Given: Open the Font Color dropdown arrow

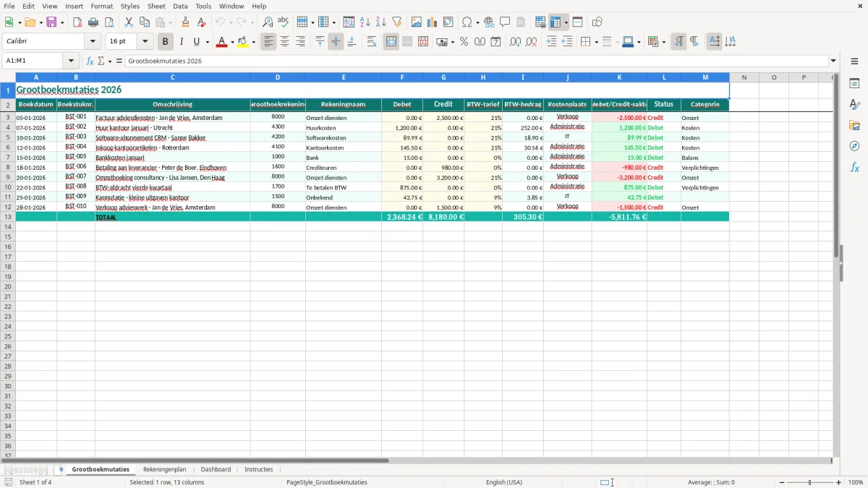Looking at the screenshot, I should 232,42.
